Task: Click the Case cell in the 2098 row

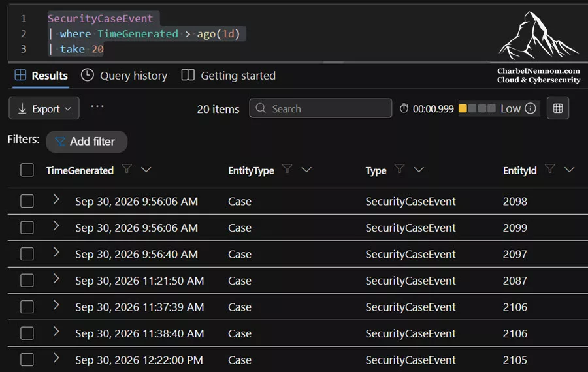Action: point(240,202)
